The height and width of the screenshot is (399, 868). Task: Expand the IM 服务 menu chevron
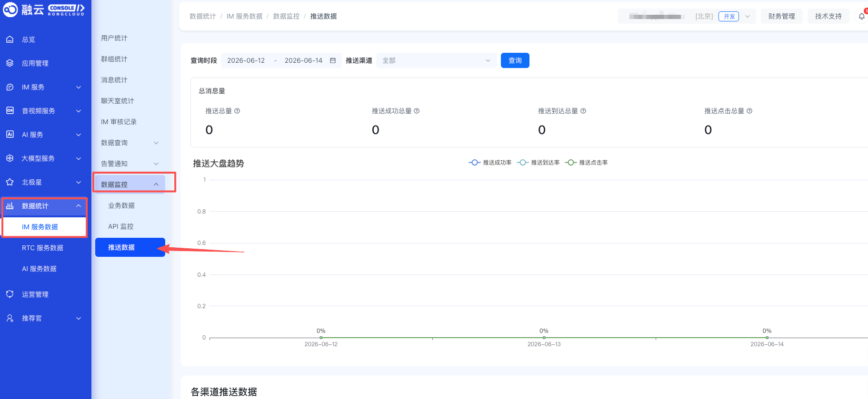click(79, 87)
